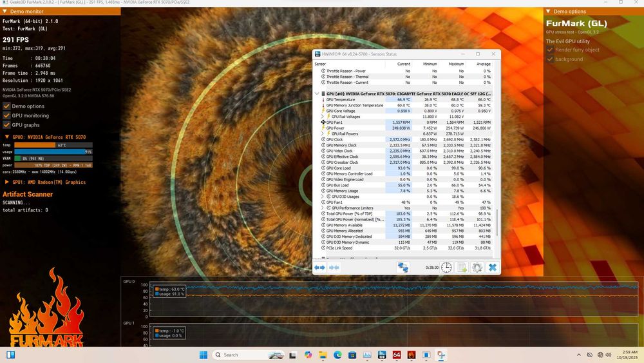Open HWiNFO sensor settings gear
Screen dimensions: 644x363
tap(477, 267)
